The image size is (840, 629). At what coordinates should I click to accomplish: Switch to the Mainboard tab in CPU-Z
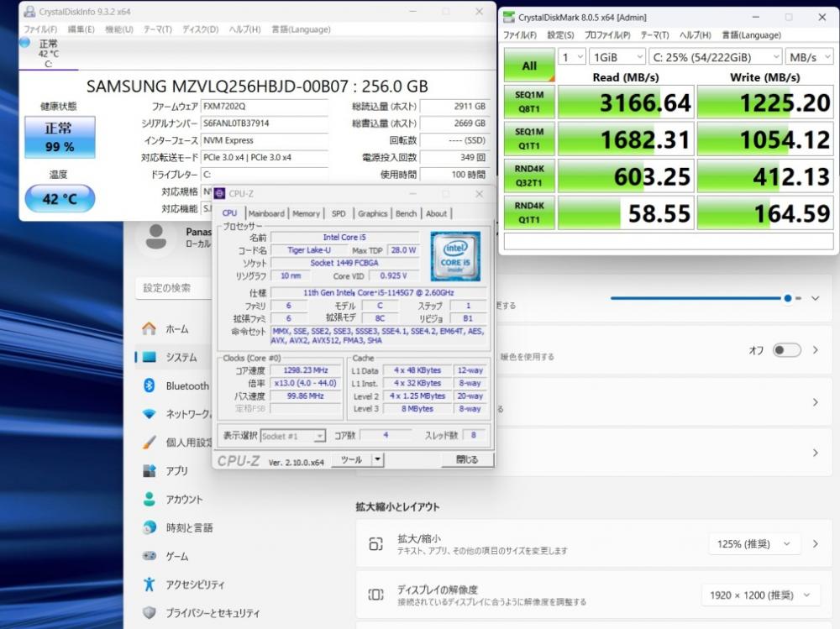pyautogui.click(x=266, y=213)
